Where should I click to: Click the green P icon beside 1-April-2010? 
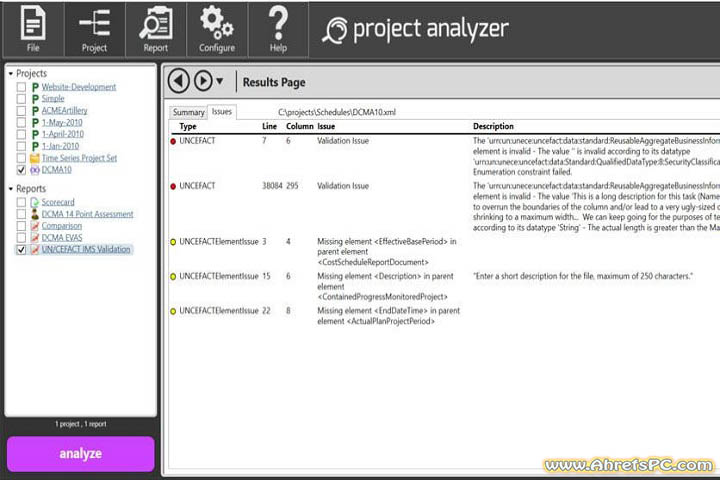[35, 134]
